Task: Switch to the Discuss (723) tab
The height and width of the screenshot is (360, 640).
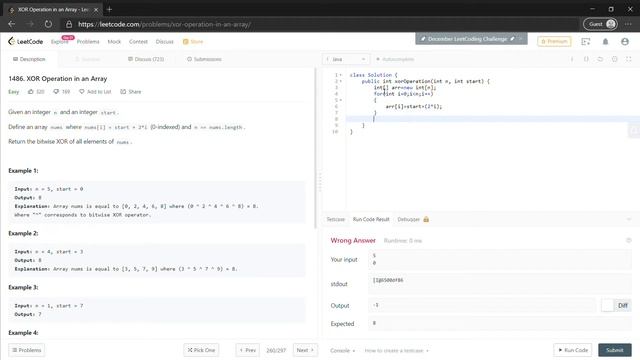Action: (x=146, y=59)
